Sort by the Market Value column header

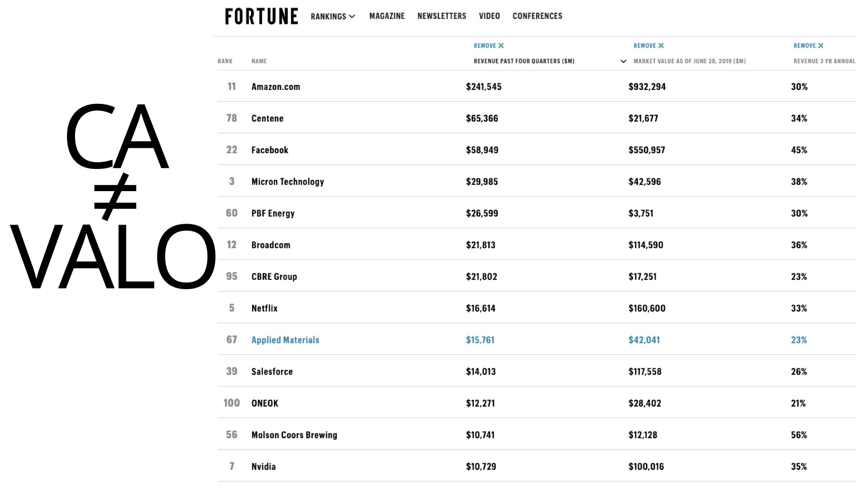coord(690,61)
